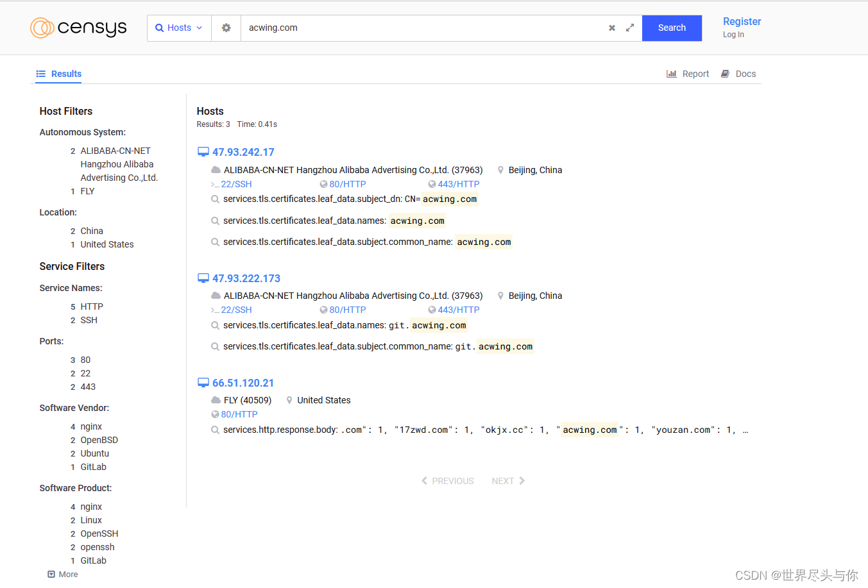Screen dimensions: 868x588
Task: Clear the search query with X icon
Action: [x=612, y=28]
